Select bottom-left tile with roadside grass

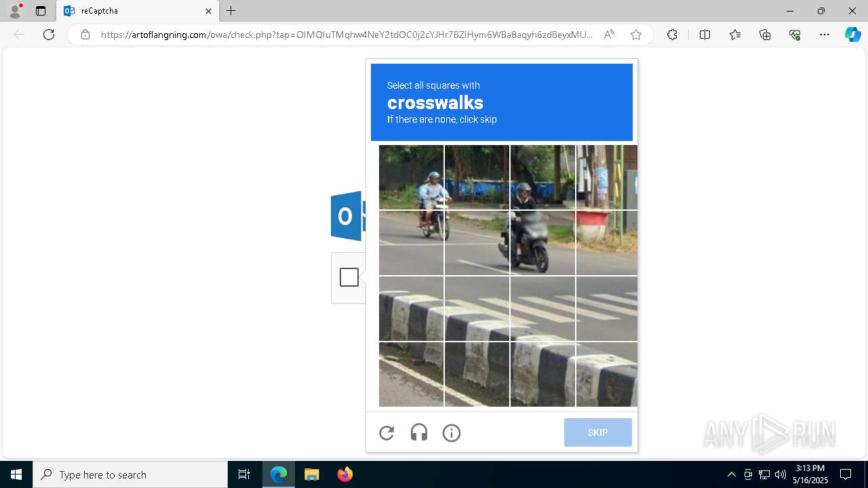click(411, 374)
